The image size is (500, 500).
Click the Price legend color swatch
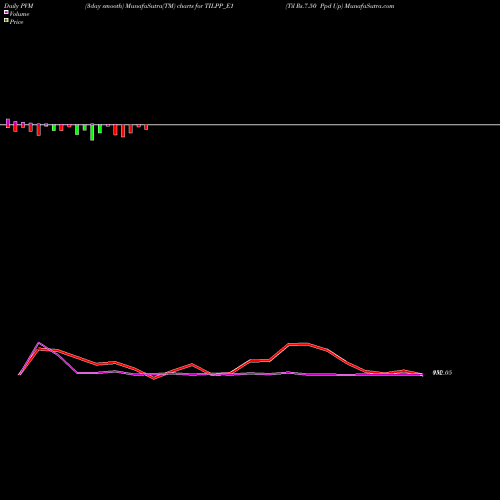pos(6,20)
